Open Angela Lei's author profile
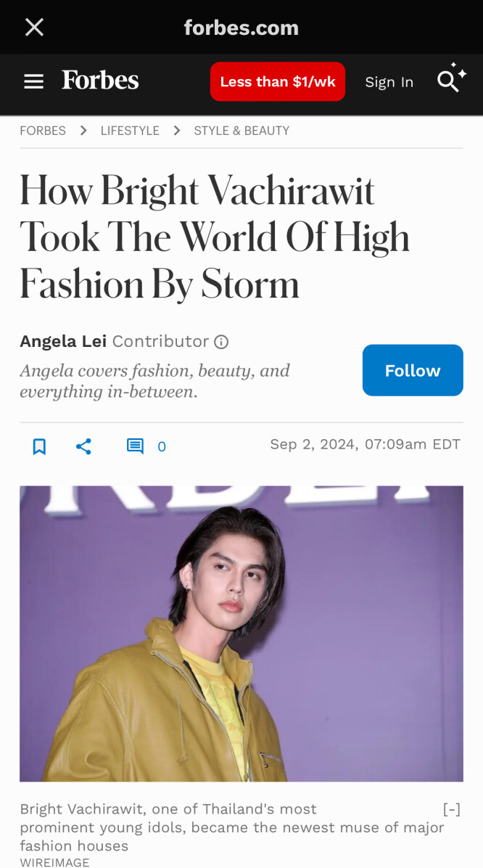The width and height of the screenshot is (483, 868). [63, 342]
